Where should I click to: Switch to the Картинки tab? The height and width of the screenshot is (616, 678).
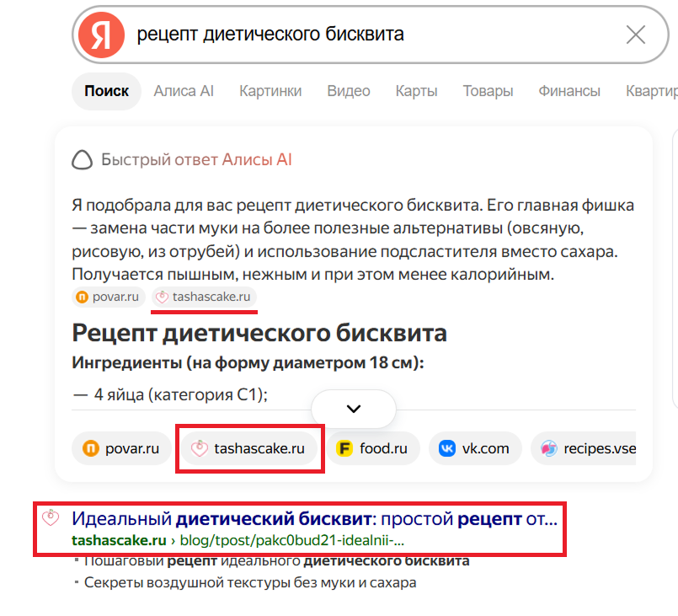pos(270,91)
